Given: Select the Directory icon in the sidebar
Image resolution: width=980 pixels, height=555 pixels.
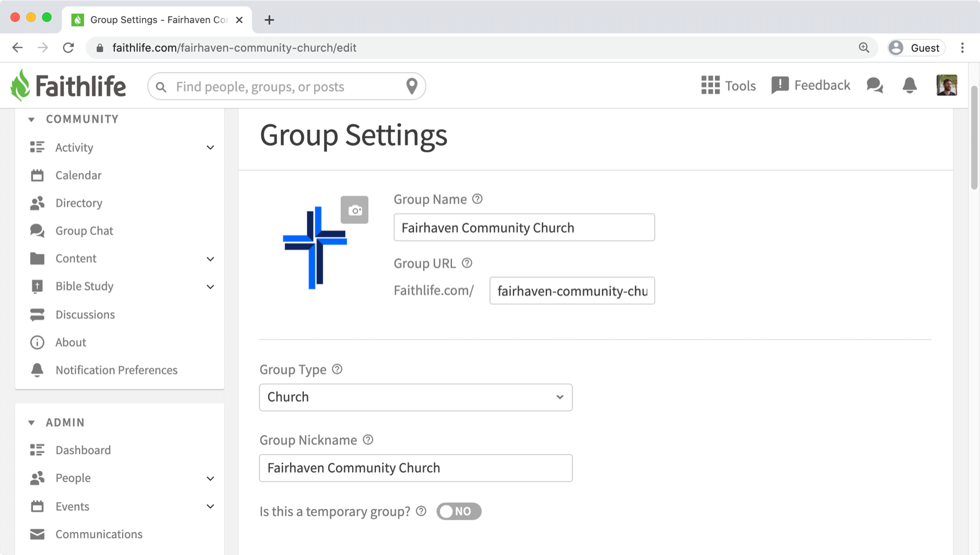Looking at the screenshot, I should click(x=37, y=202).
